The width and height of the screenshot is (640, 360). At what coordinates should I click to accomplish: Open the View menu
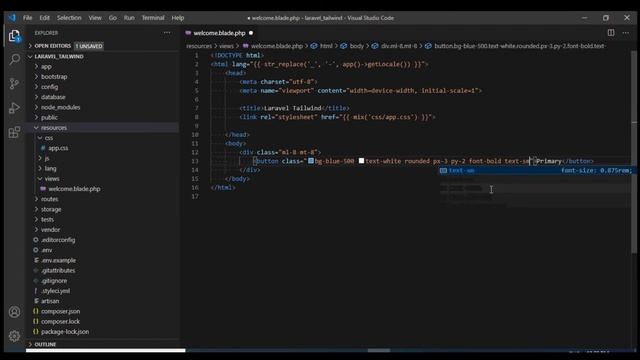95,18
